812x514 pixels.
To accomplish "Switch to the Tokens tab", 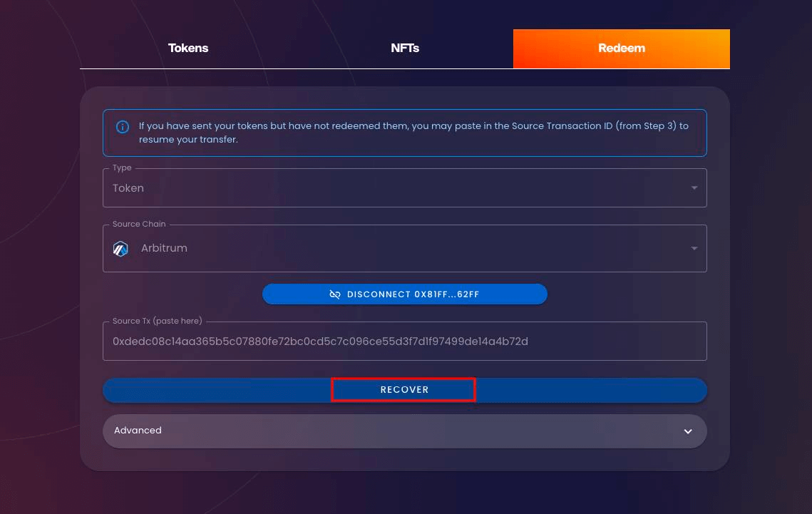I will tap(188, 48).
